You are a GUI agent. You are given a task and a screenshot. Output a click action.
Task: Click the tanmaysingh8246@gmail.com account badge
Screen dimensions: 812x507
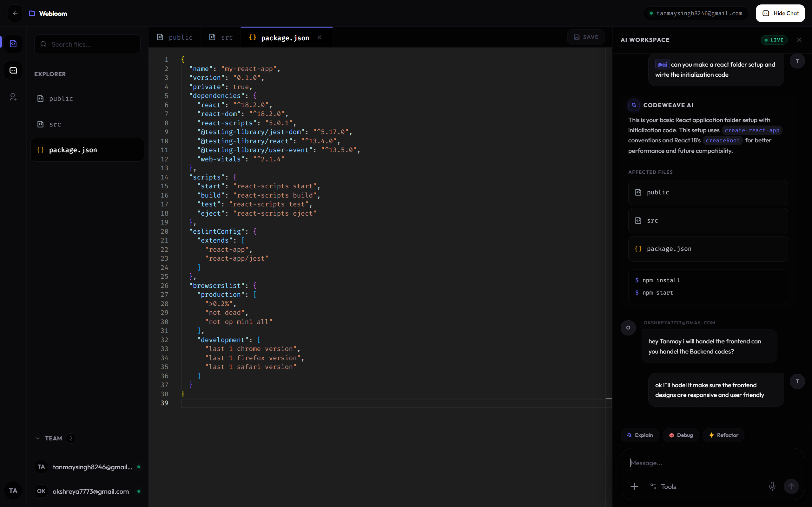point(696,13)
